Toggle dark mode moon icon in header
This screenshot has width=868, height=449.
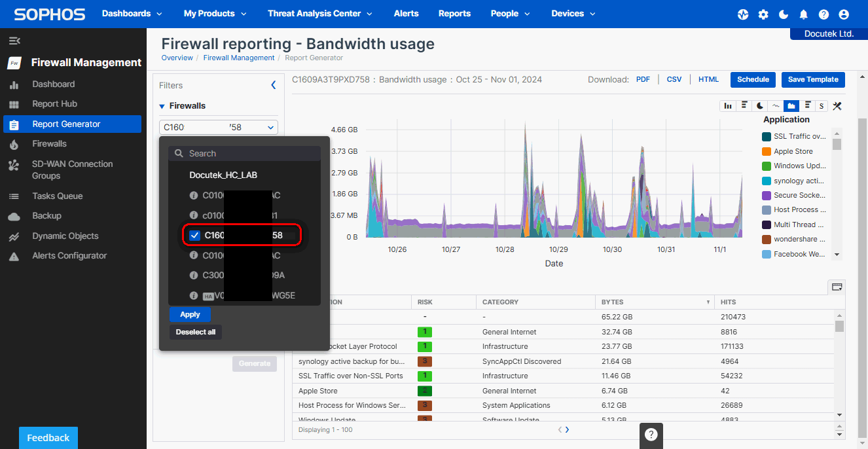point(784,14)
